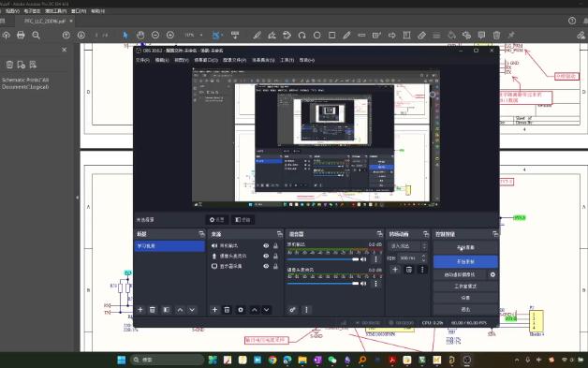Click Windows taskbar search box
Viewport: 588px width, 368px height.
click(168, 360)
